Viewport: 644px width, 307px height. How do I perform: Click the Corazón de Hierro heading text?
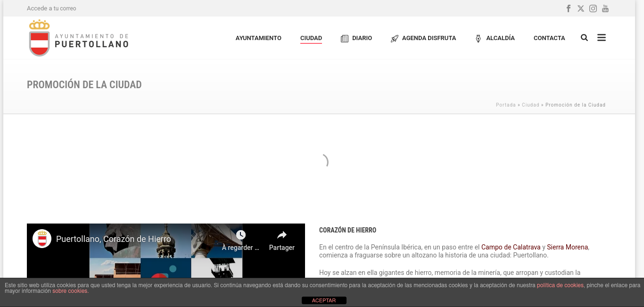pyautogui.click(x=348, y=230)
